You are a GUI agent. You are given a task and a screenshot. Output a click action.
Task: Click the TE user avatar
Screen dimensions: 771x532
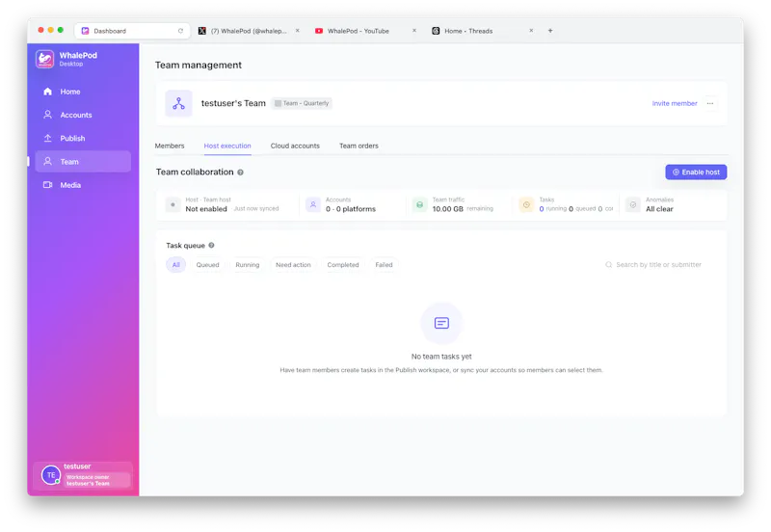tap(51, 475)
